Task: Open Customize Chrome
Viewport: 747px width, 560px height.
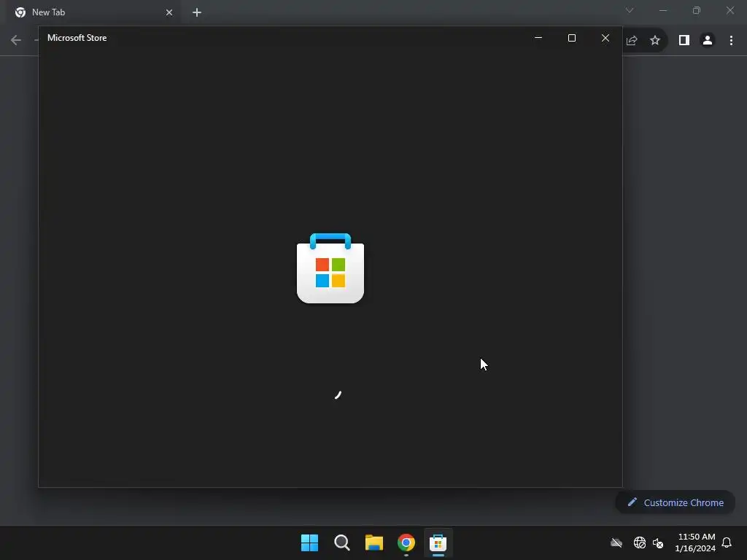Action: click(x=675, y=502)
